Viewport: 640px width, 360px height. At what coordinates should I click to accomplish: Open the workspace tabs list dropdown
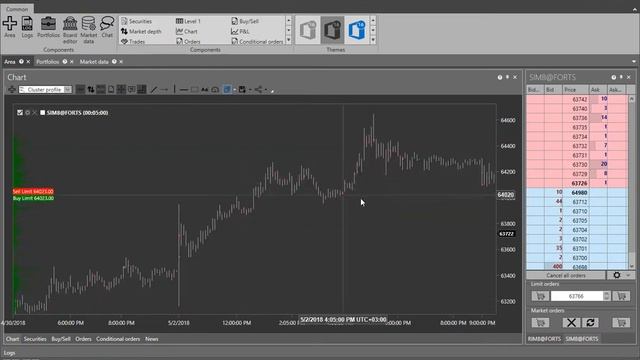[634, 62]
